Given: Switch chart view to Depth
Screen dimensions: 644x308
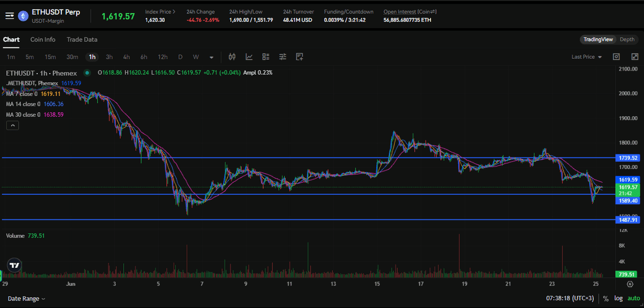Looking at the screenshot, I should coord(627,39).
